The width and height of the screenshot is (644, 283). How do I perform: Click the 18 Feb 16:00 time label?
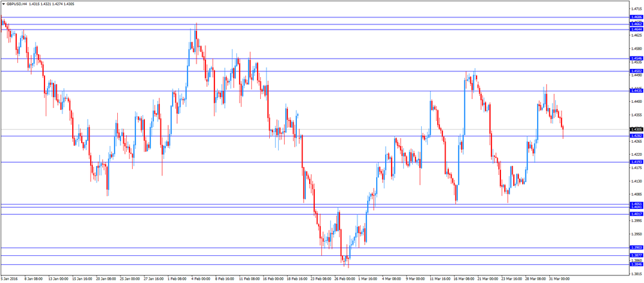coord(296,279)
